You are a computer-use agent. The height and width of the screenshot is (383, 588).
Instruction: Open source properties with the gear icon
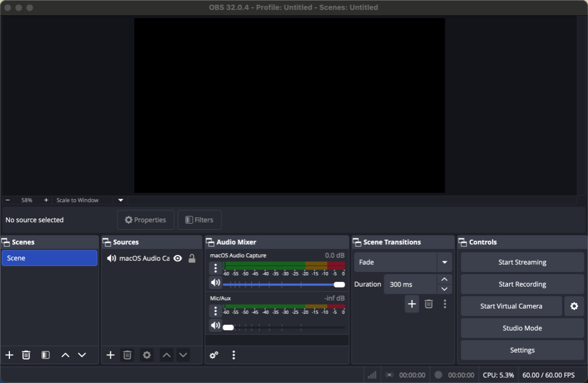[145, 355]
